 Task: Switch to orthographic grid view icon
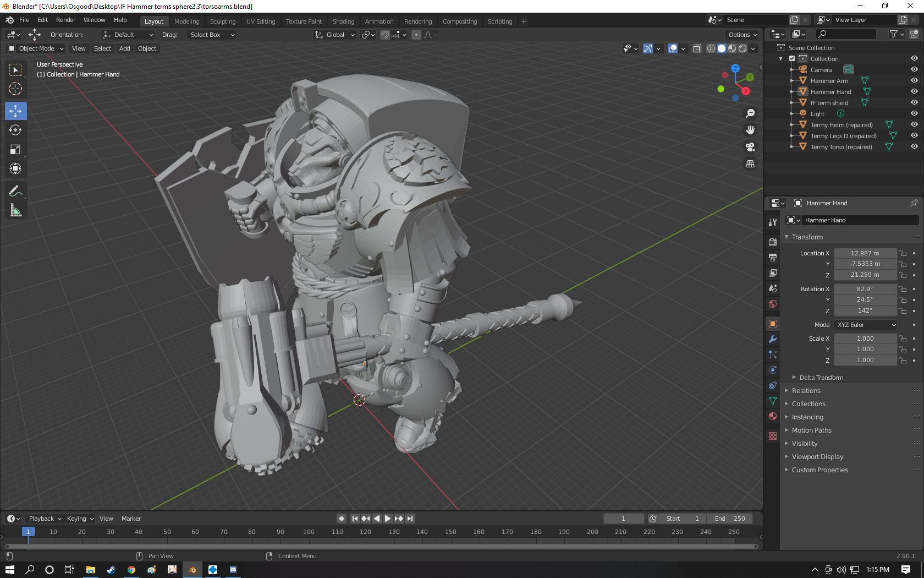750,164
